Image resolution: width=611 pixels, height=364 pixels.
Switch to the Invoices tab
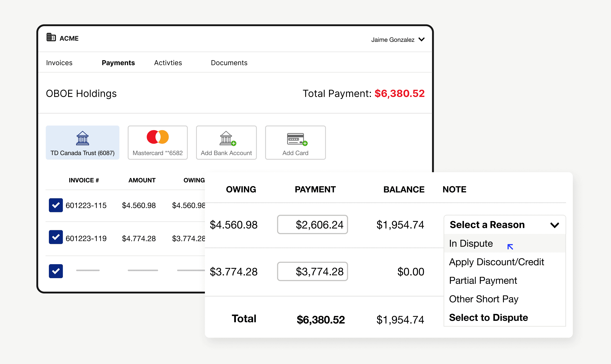59,63
